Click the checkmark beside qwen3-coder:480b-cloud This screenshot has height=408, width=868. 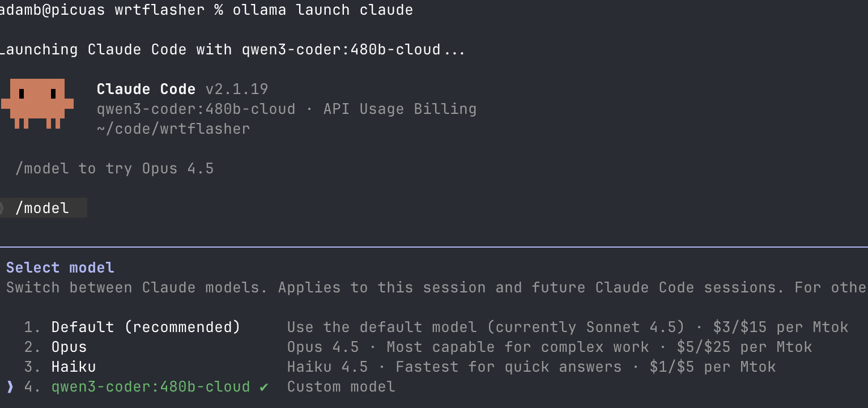tap(263, 386)
